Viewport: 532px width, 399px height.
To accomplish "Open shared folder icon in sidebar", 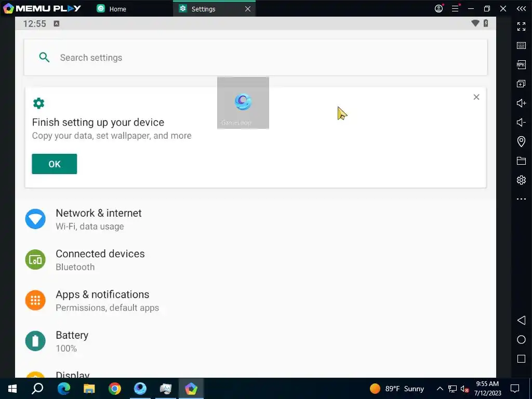I will [521, 161].
